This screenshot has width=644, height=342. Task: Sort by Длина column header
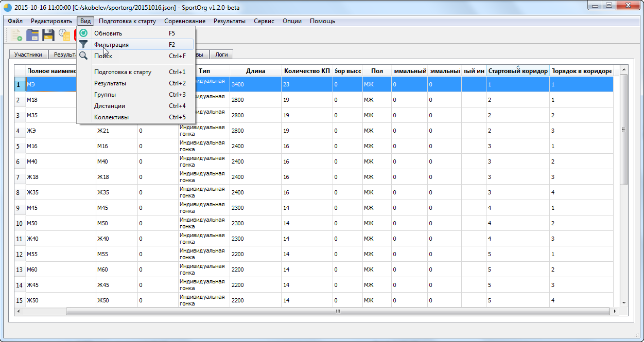(x=255, y=71)
